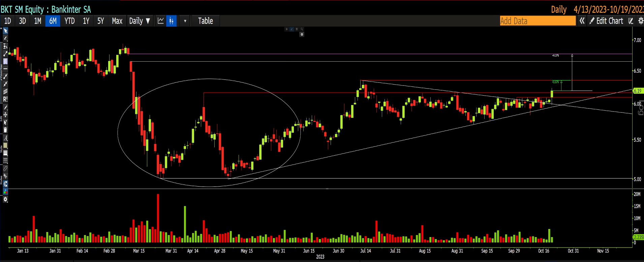
Task: Select the regression R tool
Action: coord(5,99)
